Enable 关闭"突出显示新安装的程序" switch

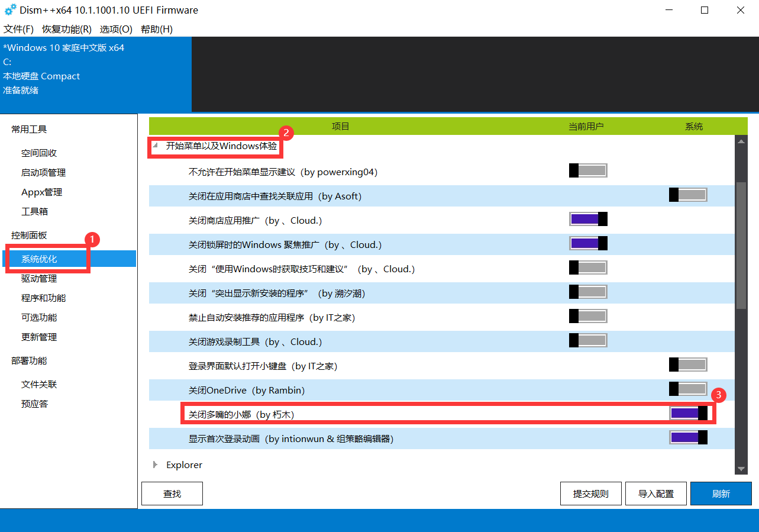click(588, 292)
